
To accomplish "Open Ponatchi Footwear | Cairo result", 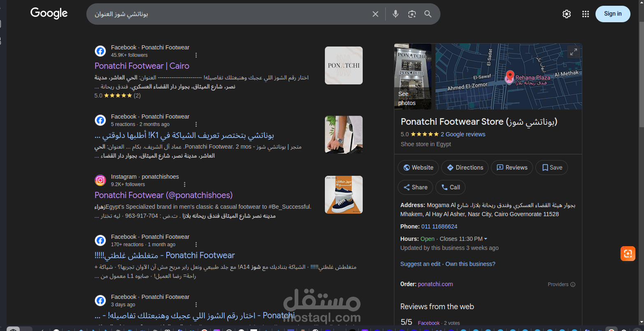I will click(142, 66).
